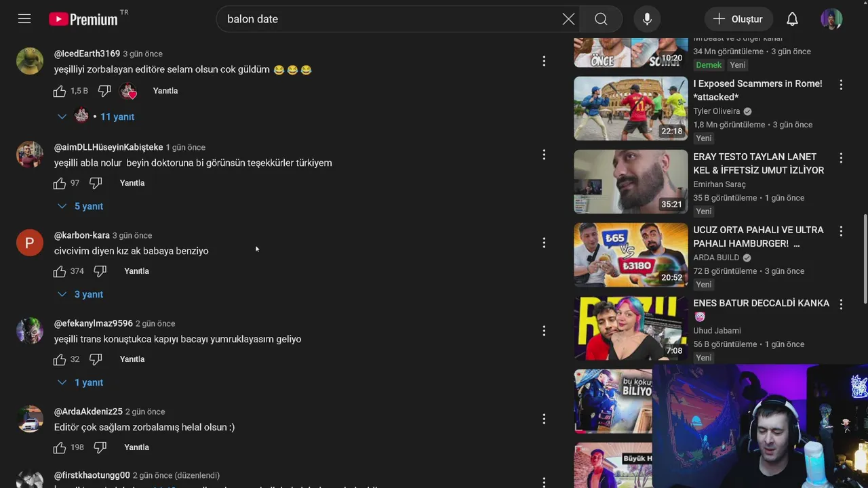Viewport: 868px width, 488px height.
Task: Like the comment by @efekanylmaz9596
Action: pyautogui.click(x=60, y=359)
